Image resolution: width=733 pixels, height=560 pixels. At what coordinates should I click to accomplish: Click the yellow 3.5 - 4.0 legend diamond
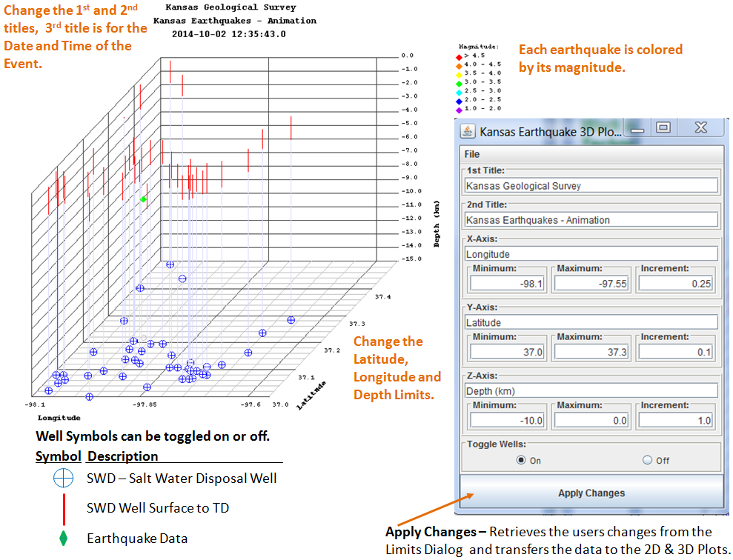[x=459, y=76]
